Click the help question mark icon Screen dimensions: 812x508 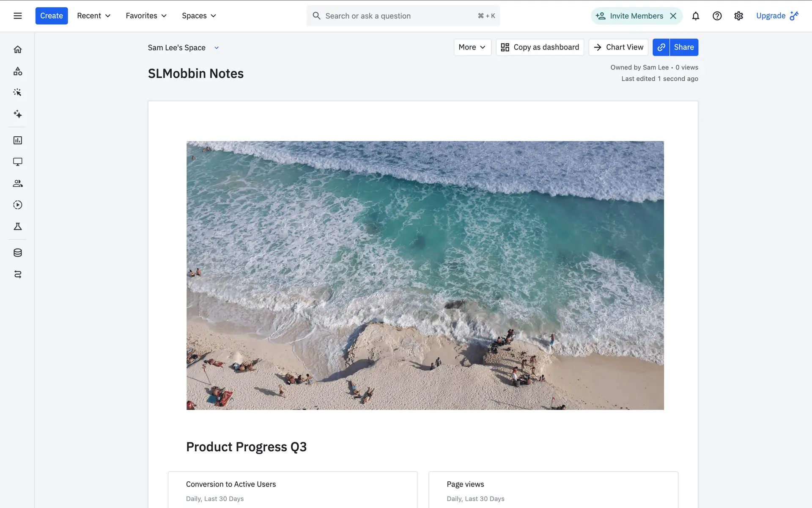click(x=717, y=16)
